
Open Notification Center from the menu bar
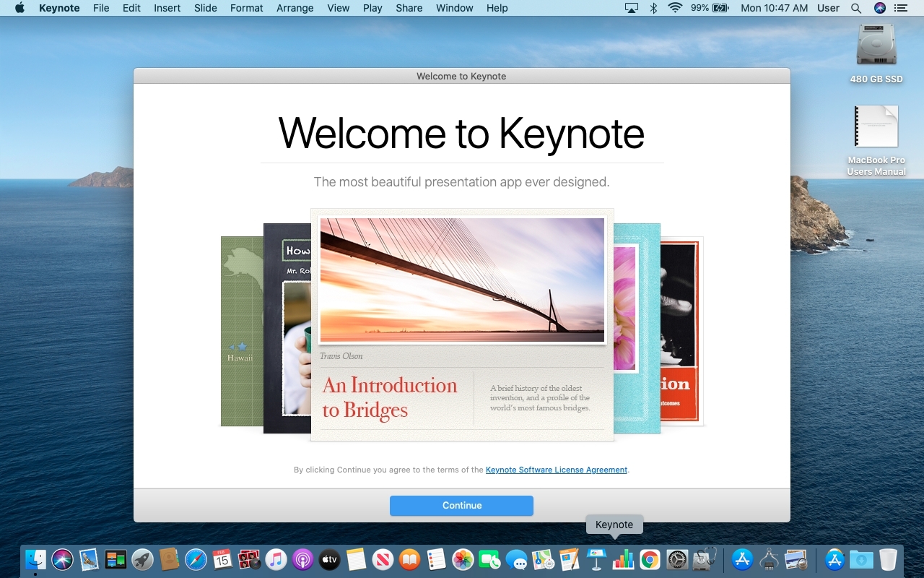(x=901, y=8)
